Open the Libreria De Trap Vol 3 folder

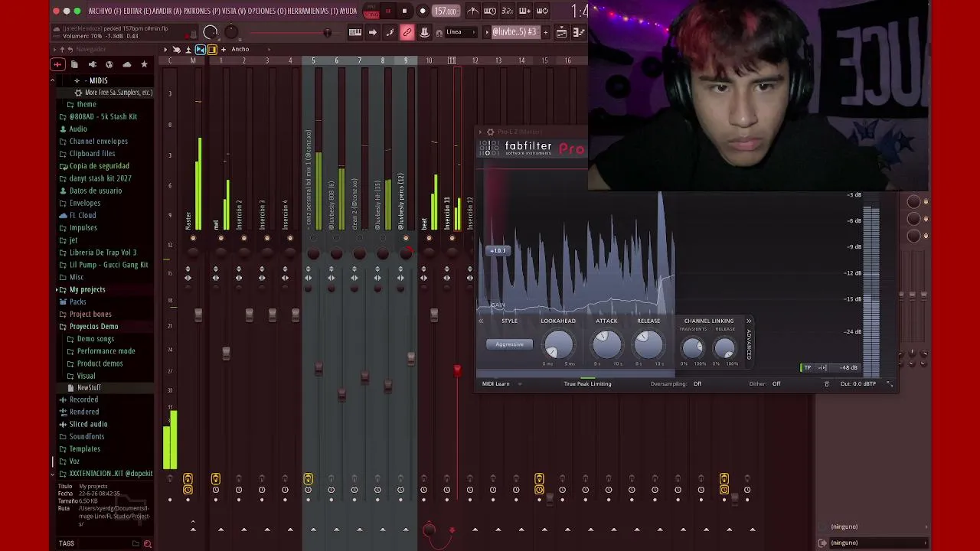tap(103, 253)
